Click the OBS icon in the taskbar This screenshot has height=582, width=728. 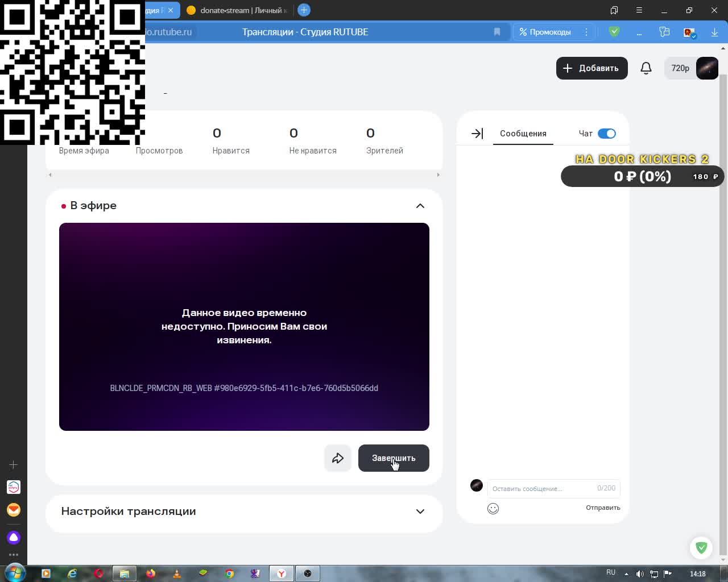[308, 573]
